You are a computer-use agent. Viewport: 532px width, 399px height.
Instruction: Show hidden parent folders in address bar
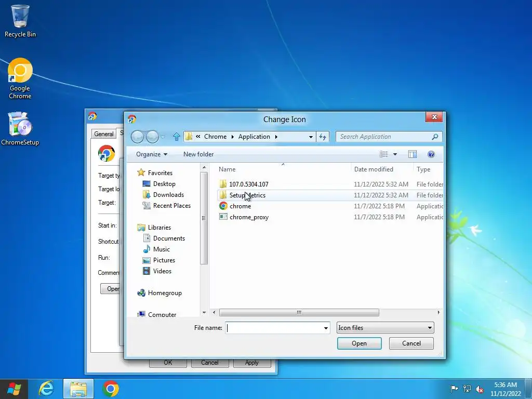click(198, 137)
